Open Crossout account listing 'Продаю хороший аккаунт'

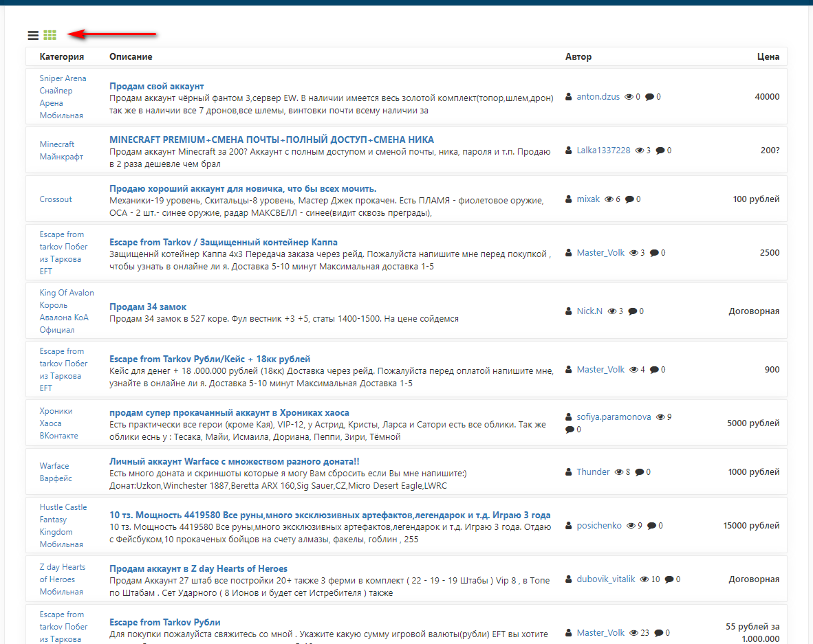pyautogui.click(x=243, y=188)
